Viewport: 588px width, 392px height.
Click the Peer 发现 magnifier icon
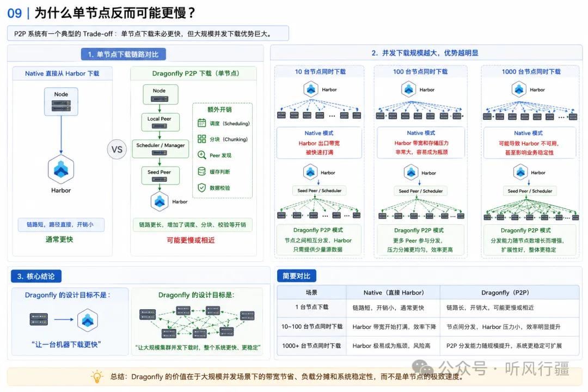[x=202, y=155]
